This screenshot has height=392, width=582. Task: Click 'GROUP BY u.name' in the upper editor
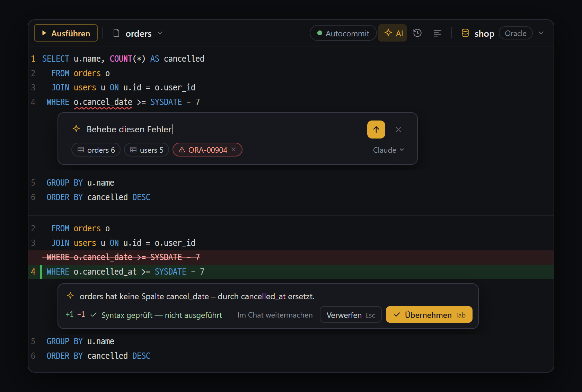pos(80,183)
